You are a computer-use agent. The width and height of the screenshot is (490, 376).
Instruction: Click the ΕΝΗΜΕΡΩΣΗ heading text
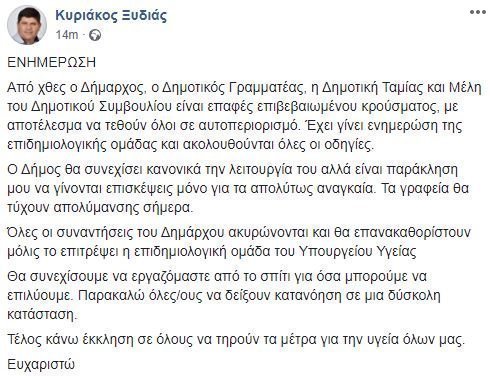(52, 62)
